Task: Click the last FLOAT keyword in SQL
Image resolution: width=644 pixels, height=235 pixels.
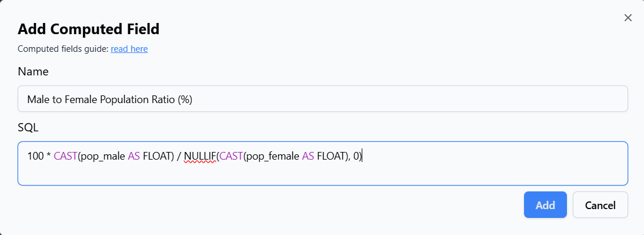Action: tap(332, 157)
